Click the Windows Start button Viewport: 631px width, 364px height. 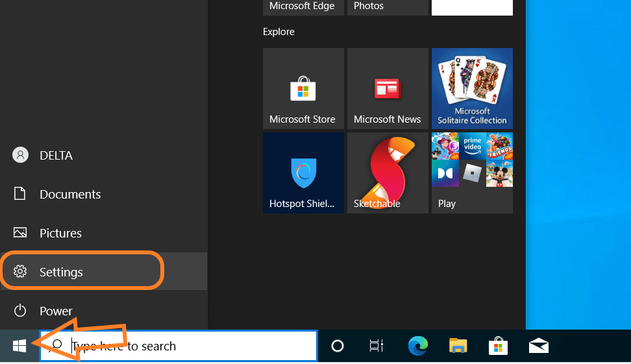pyautogui.click(x=19, y=346)
